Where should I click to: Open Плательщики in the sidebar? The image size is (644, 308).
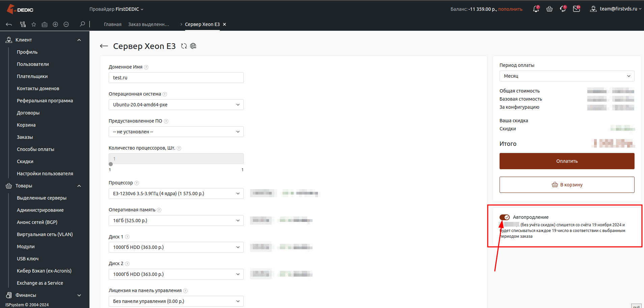(32, 76)
